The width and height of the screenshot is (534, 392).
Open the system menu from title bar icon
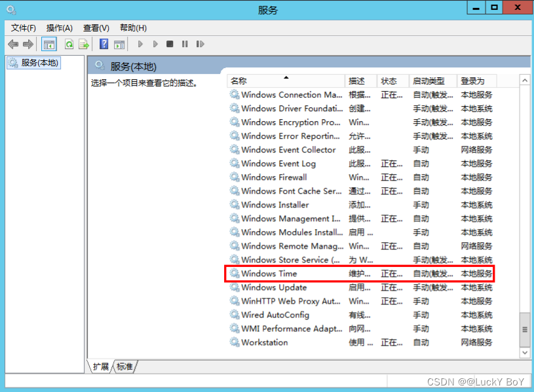tap(11, 10)
